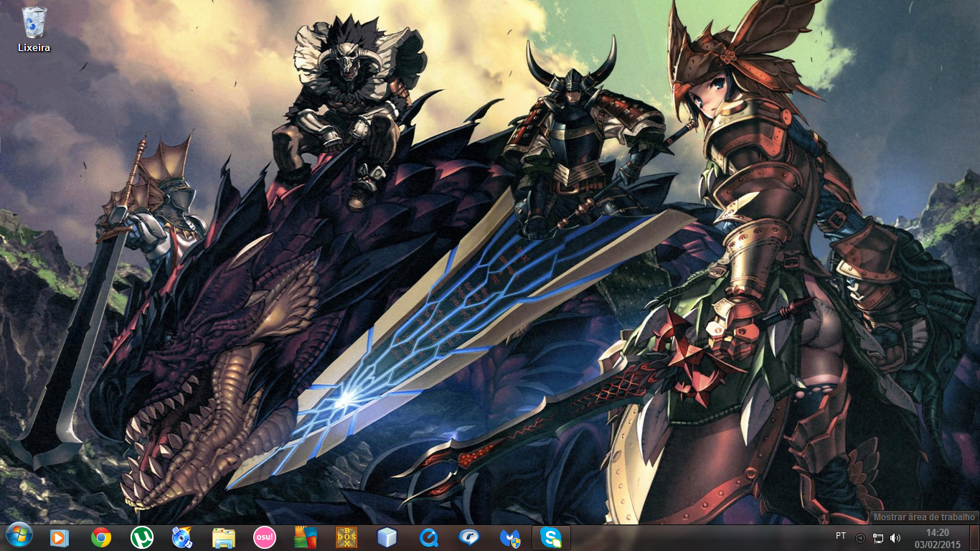Screen dimensions: 980x551
Task: Open uTorrent from the taskbar
Action: [142, 537]
